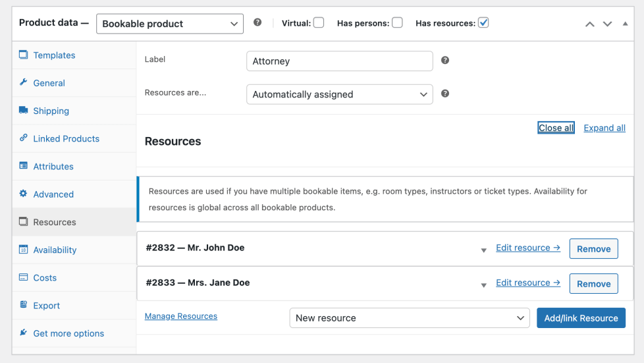
Task: Open Automatically assigned resources dropdown
Action: [339, 94]
